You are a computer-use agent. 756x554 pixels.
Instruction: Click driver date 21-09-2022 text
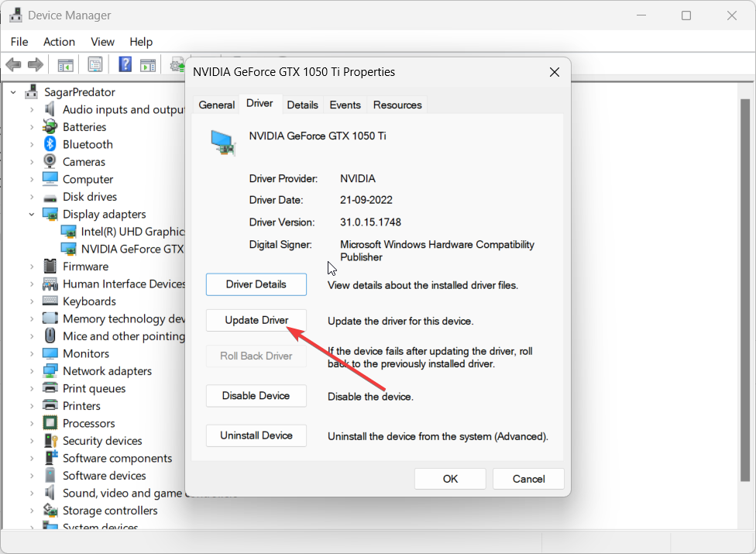pyautogui.click(x=366, y=200)
